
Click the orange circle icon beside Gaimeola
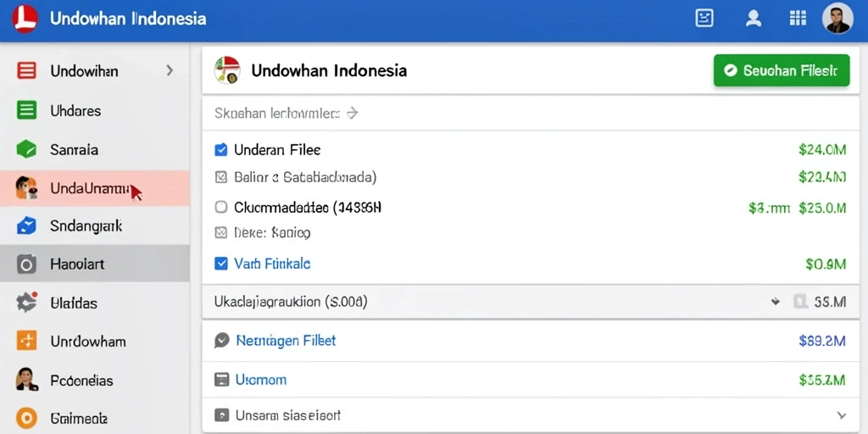[x=26, y=418]
